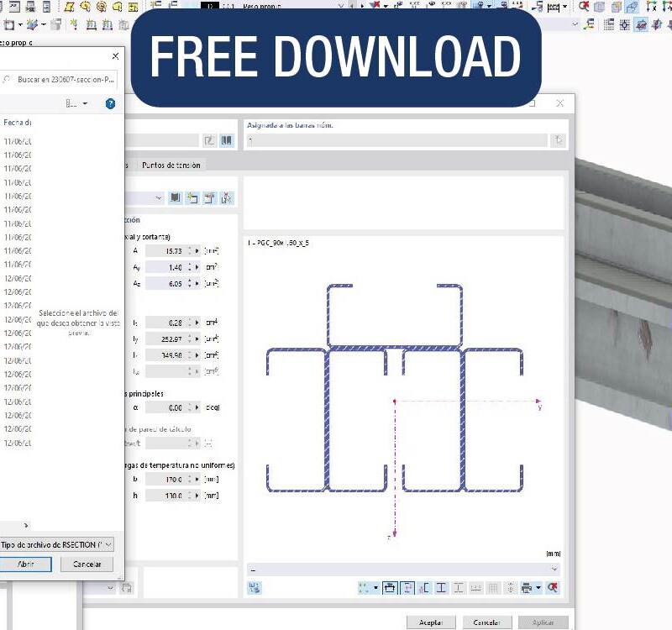
Task: Close the section dialog with X
Action: tap(559, 103)
